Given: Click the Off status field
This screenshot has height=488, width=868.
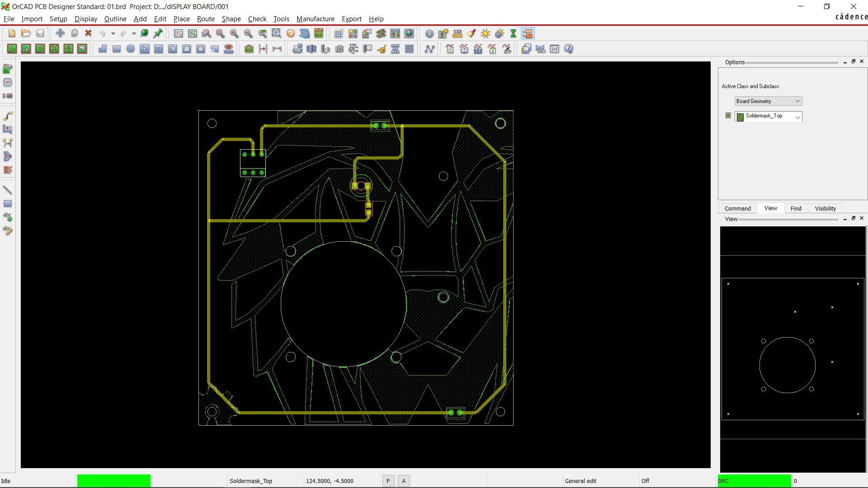Looking at the screenshot, I should (x=645, y=481).
